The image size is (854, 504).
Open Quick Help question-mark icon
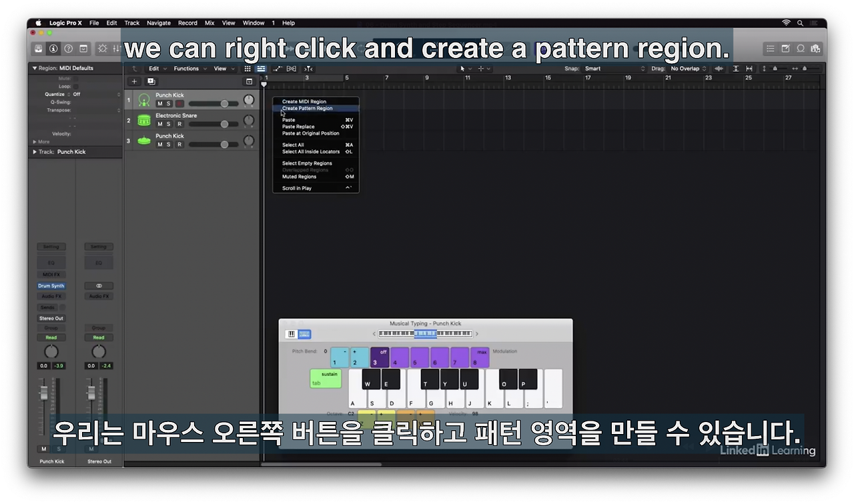pos(68,49)
